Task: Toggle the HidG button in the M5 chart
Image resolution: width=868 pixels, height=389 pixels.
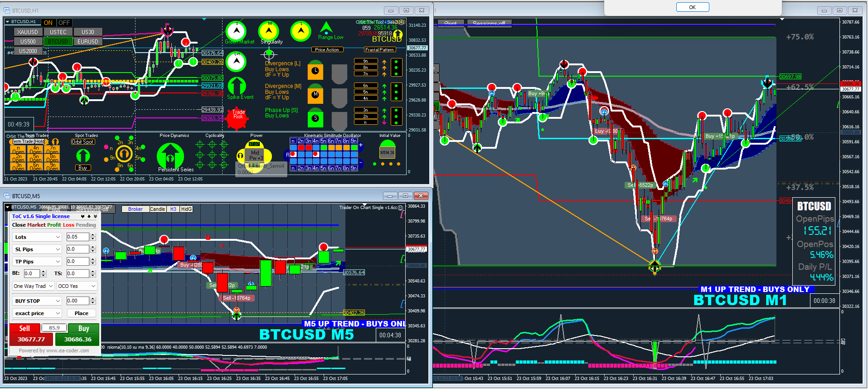Action: (x=186, y=209)
